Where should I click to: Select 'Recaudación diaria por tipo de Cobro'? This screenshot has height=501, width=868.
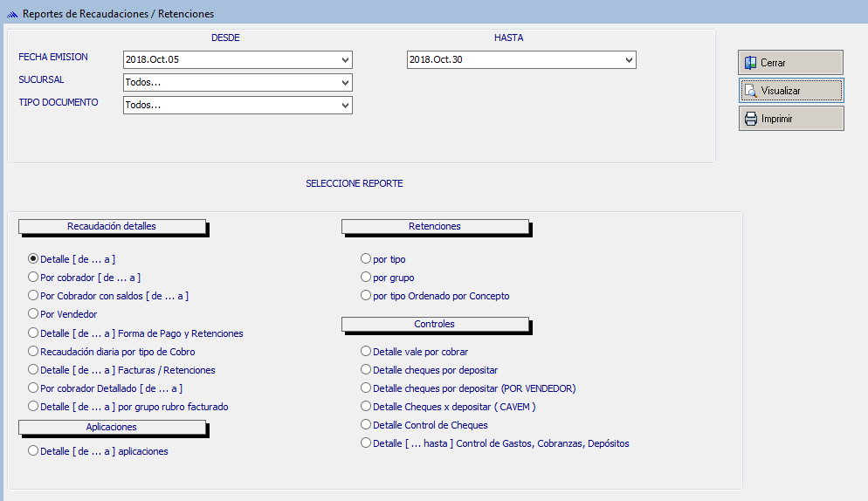34,352
